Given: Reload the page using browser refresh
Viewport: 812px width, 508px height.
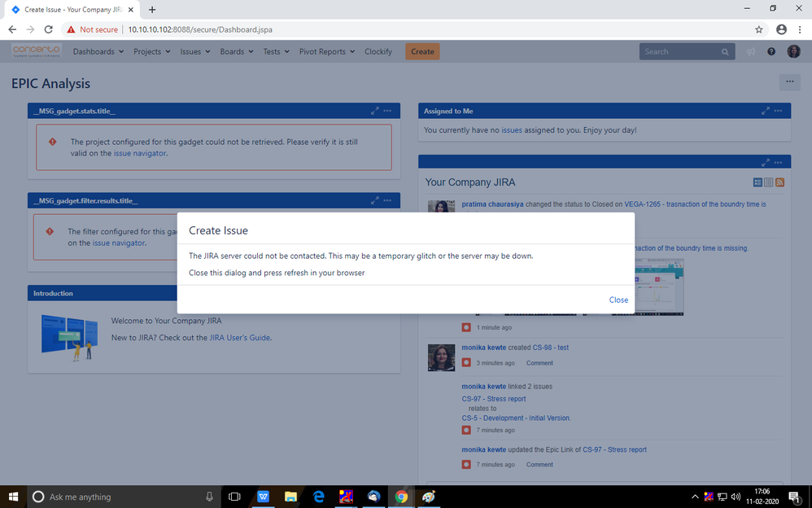Looking at the screenshot, I should click(48, 29).
